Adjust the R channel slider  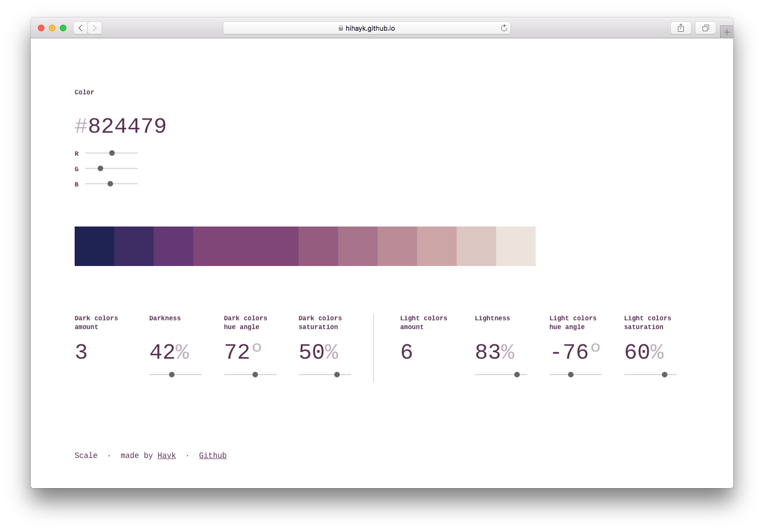pyautogui.click(x=111, y=153)
